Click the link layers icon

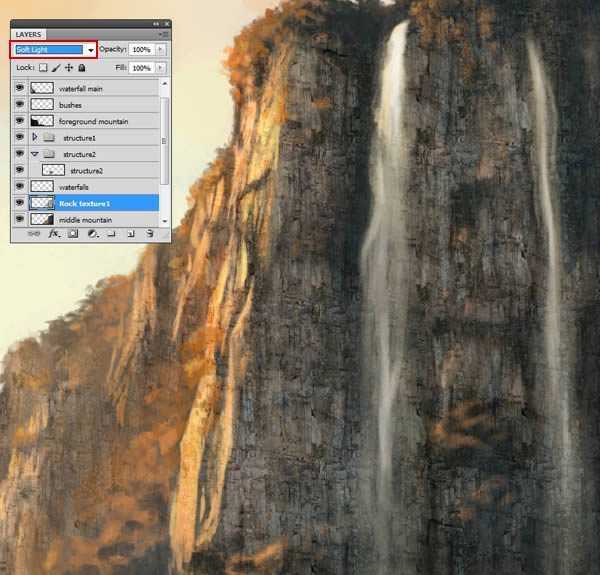(35, 233)
